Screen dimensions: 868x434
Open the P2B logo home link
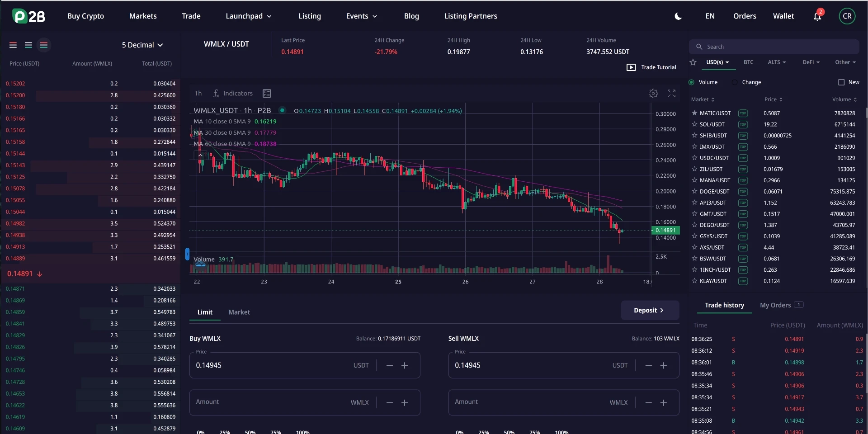[x=28, y=16]
